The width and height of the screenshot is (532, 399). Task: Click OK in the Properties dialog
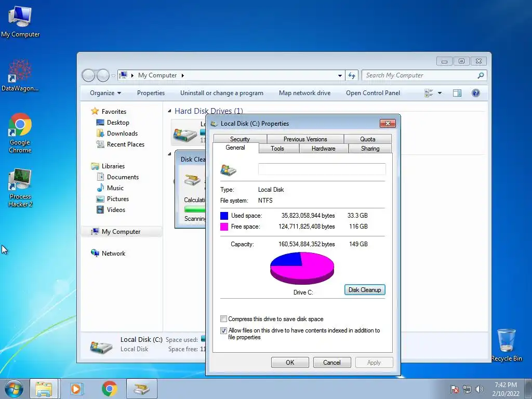[x=290, y=362]
